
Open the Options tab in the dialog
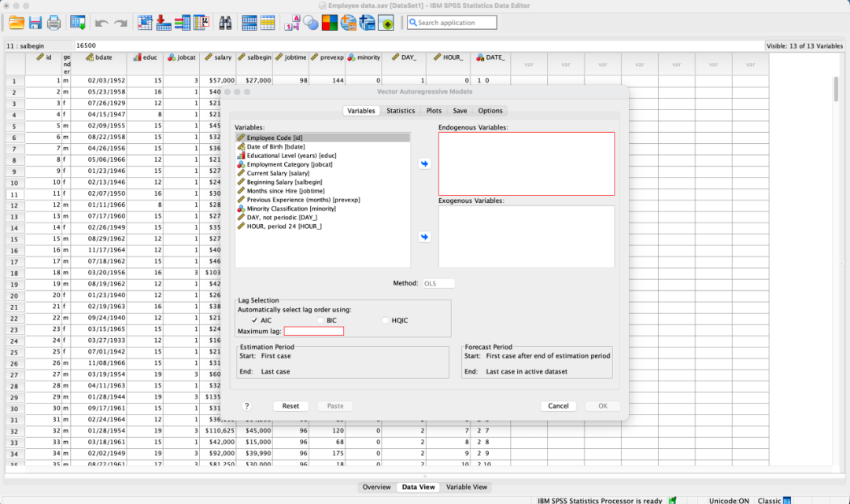tap(490, 110)
